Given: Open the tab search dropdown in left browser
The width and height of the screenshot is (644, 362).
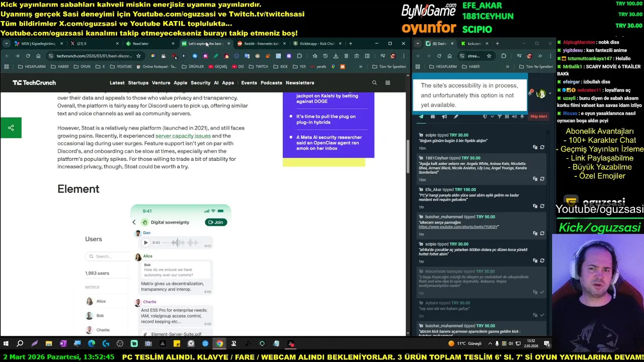Looking at the screenshot, I should click(6, 44).
